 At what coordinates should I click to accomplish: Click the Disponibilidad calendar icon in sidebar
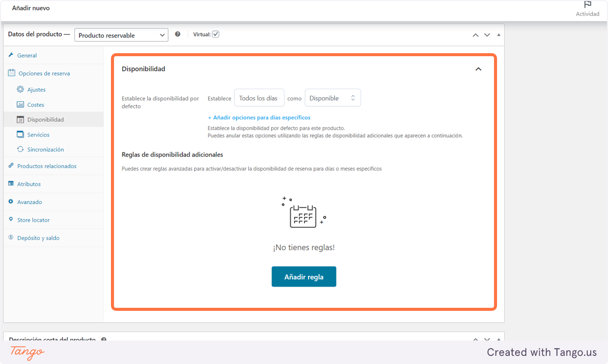[20, 119]
